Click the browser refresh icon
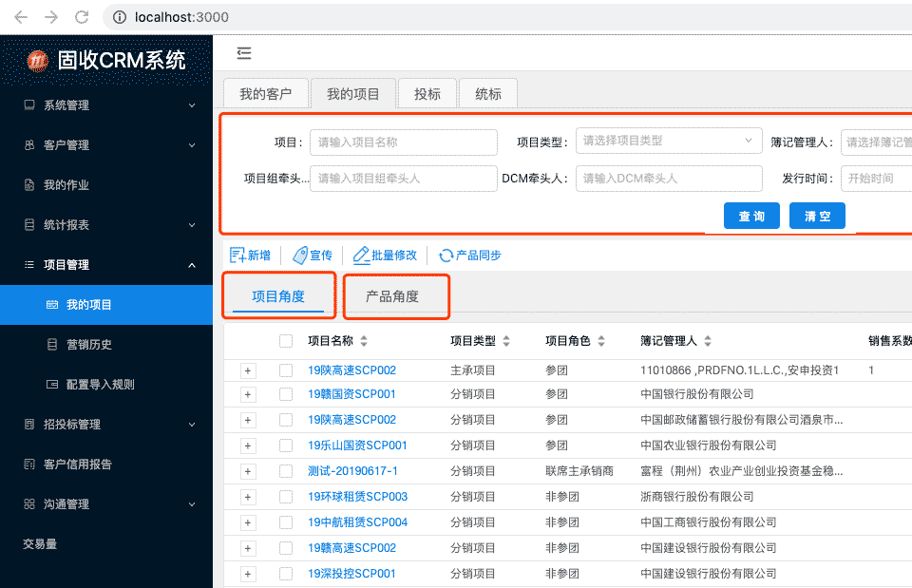Image resolution: width=912 pixels, height=588 pixels. pyautogui.click(x=82, y=16)
